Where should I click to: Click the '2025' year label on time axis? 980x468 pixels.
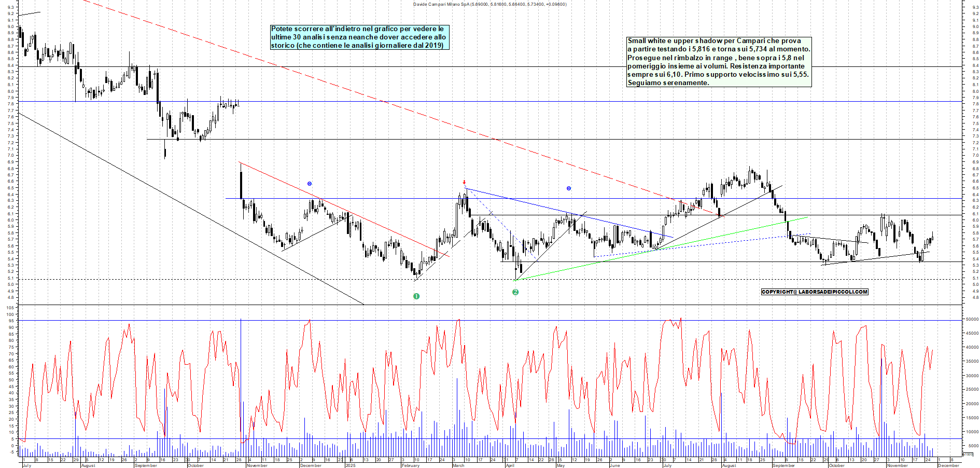[x=351, y=465]
